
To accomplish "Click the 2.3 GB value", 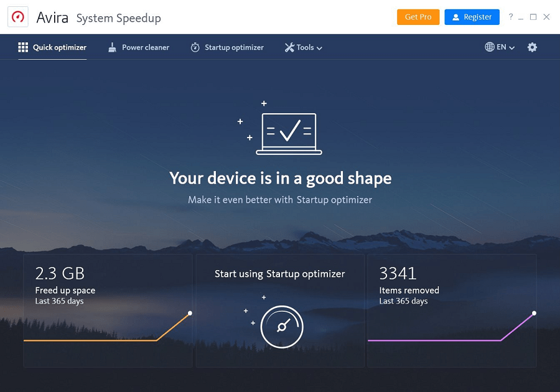I will [60, 274].
